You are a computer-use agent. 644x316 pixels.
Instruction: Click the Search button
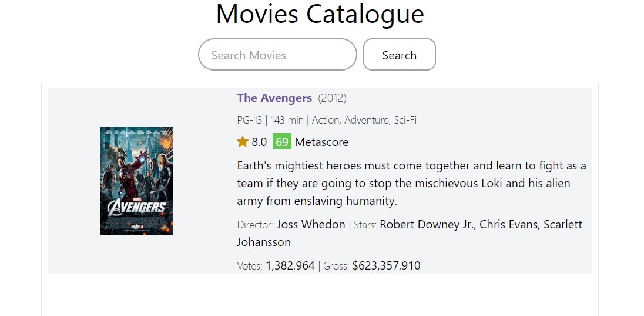399,55
